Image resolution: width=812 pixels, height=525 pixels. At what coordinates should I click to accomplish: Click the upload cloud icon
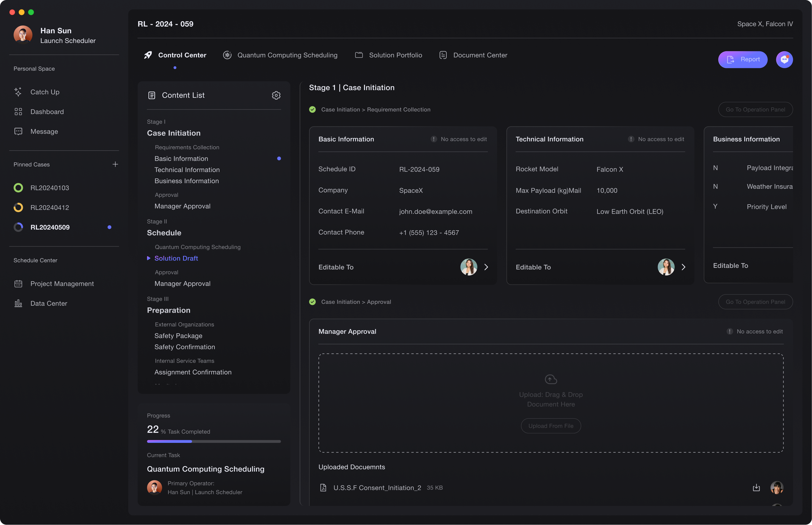[551, 379]
